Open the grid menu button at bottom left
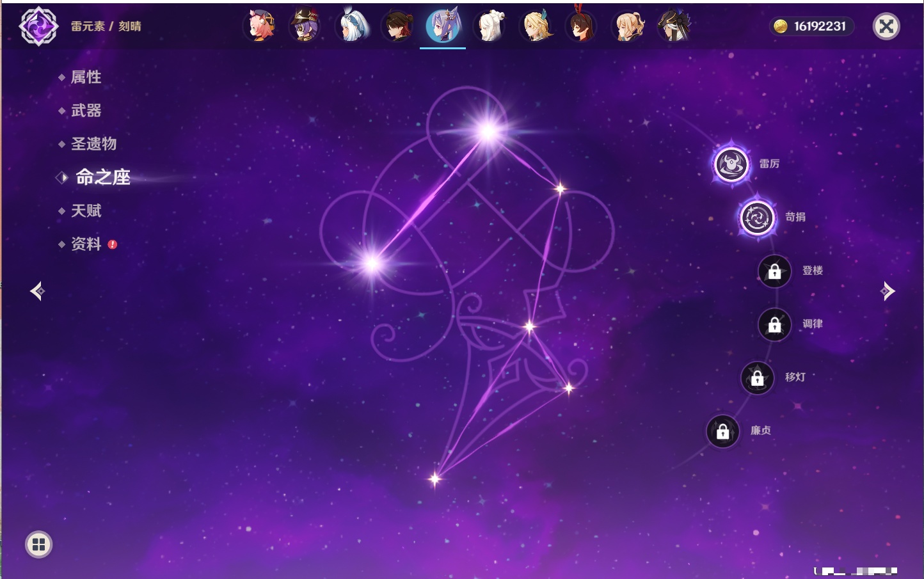 pyautogui.click(x=38, y=544)
